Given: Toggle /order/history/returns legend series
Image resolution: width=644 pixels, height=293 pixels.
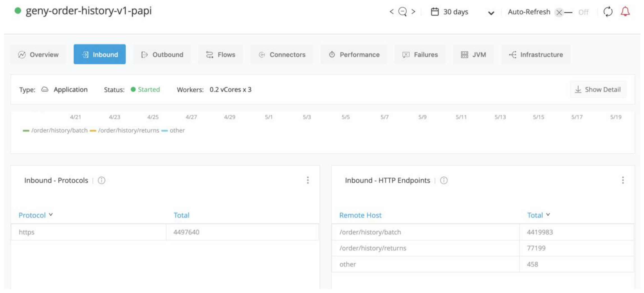Looking at the screenshot, I should pyautogui.click(x=125, y=130).
